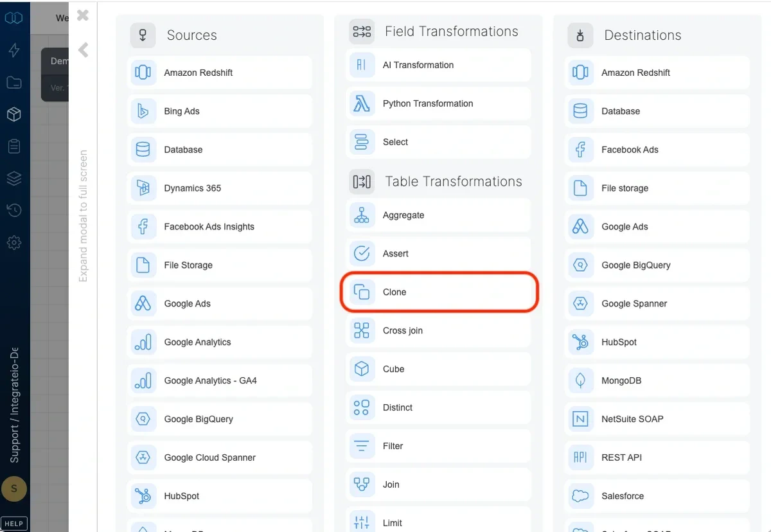Select the Clone transformation
This screenshot has height=532, width=771.
439,292
